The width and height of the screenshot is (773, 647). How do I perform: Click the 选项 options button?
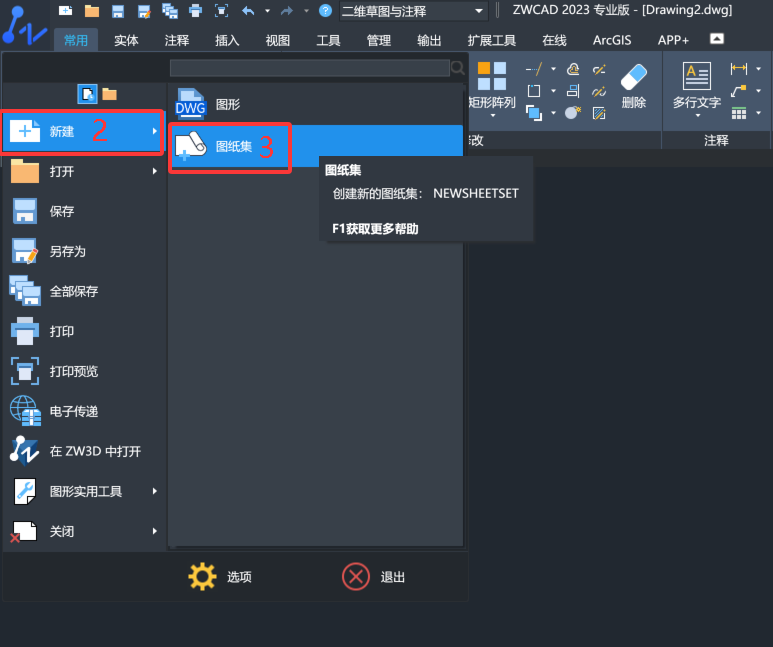220,576
